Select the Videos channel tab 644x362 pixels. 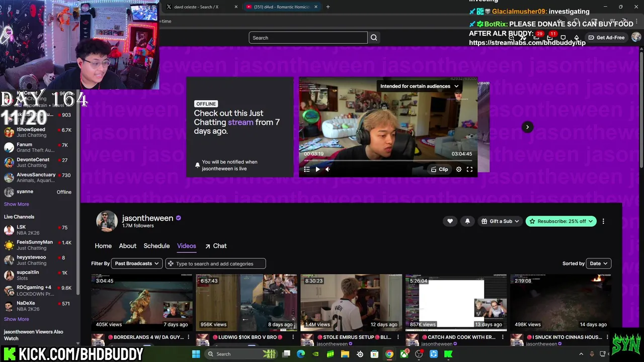tap(187, 246)
